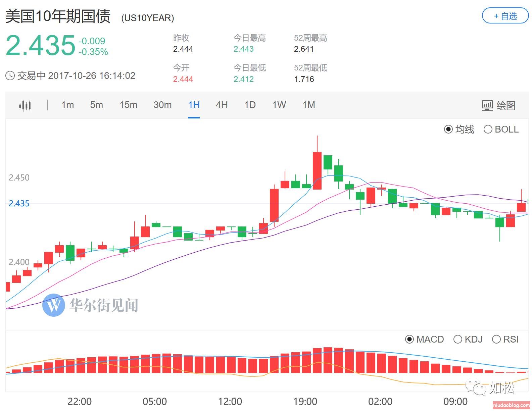Click the 05:00 time axis label
Image resolution: width=532 pixels, height=411 pixels.
point(155,401)
